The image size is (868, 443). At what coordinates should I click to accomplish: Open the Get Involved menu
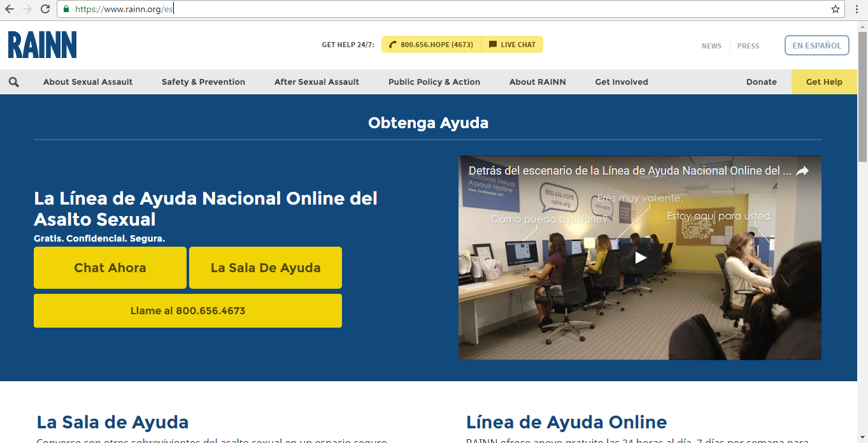(622, 82)
